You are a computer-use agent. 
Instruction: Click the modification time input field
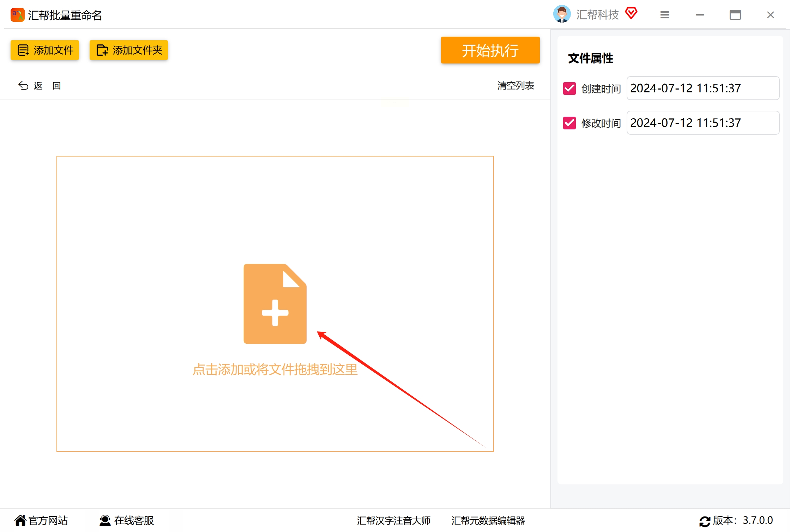tap(702, 123)
